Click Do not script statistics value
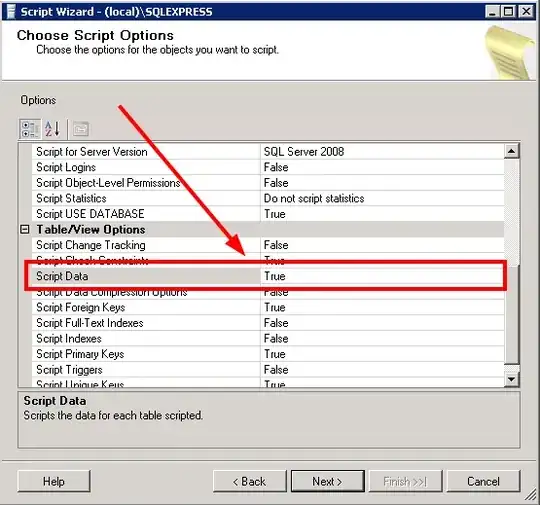 pyautogui.click(x=314, y=198)
